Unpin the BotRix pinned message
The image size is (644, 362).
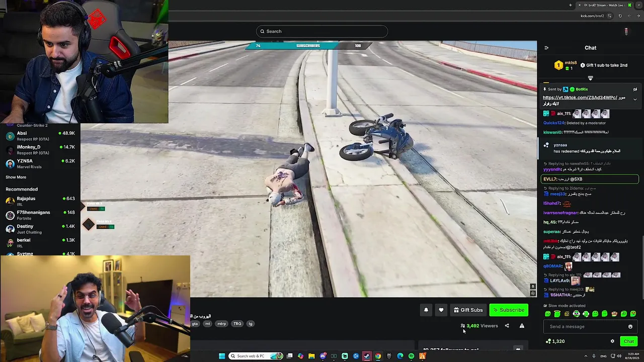635,89
